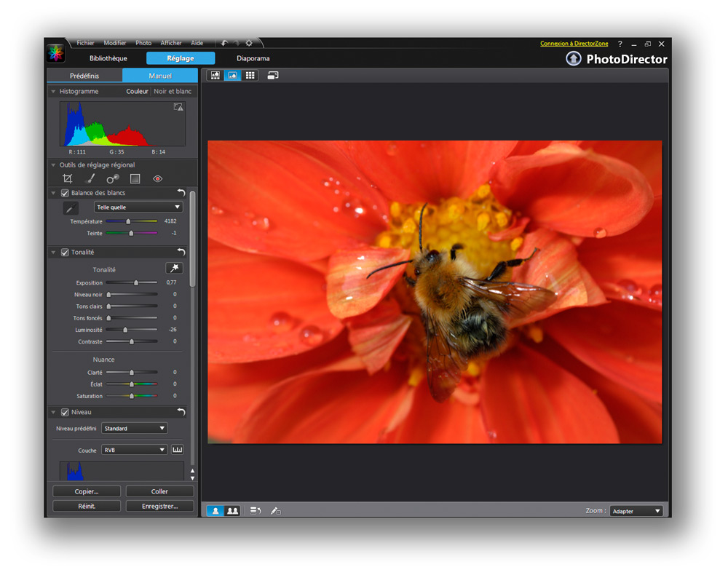Open the help question mark

tap(620, 44)
